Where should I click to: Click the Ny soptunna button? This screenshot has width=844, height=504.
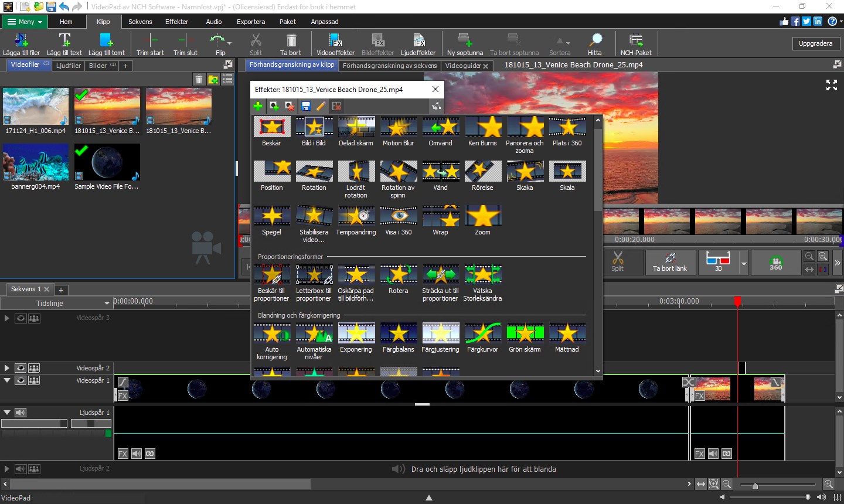click(465, 45)
